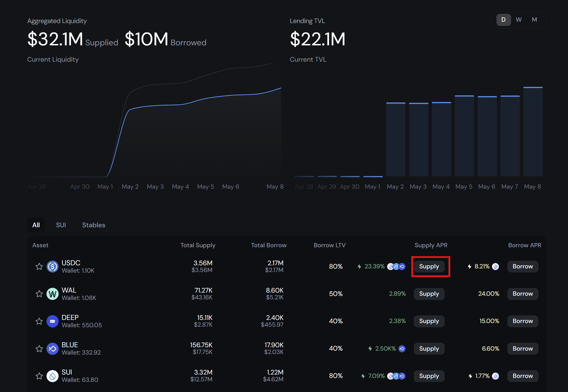Viewport: 568px width, 392px height.
Task: Click the May 8 TVL bar
Action: tap(533, 132)
